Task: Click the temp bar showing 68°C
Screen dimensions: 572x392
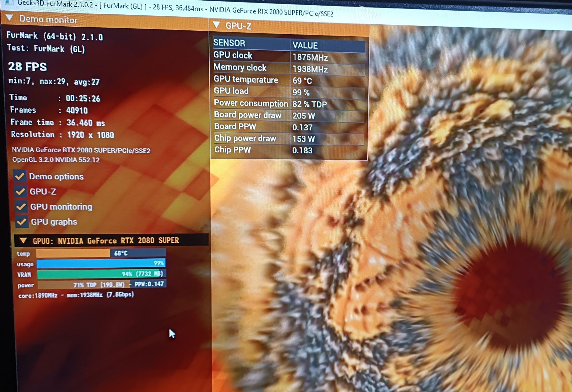Action: (101, 253)
